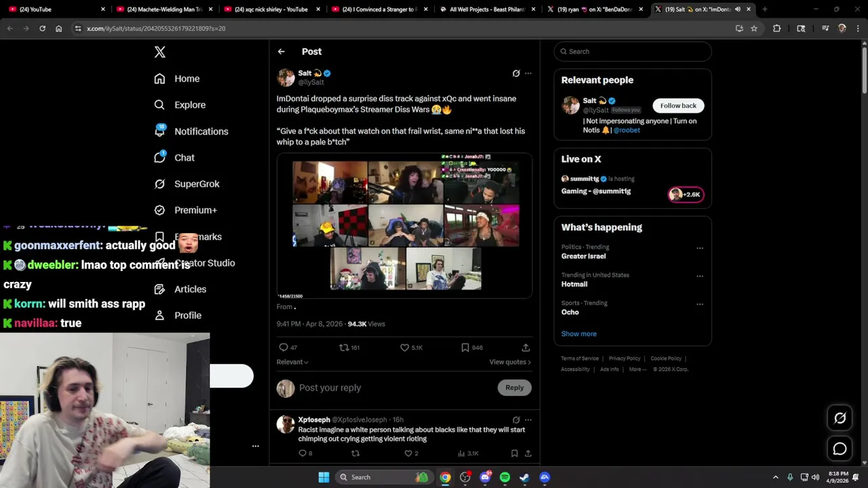Open Chat in the X sidebar
Viewport: 868px width, 488px height.
pyautogui.click(x=174, y=158)
